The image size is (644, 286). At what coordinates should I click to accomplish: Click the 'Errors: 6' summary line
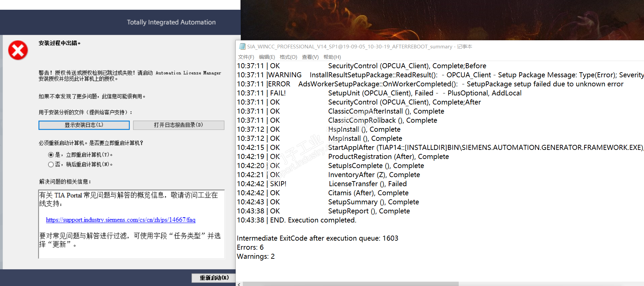[x=250, y=247]
